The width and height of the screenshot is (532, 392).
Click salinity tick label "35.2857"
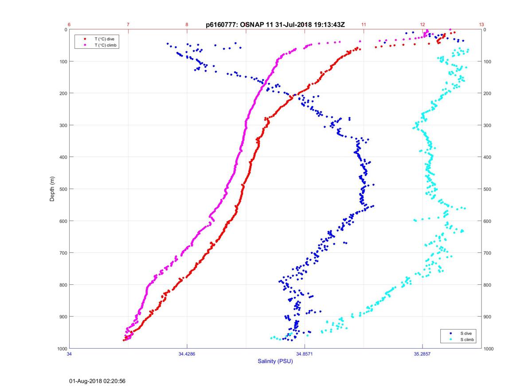tap(422, 354)
